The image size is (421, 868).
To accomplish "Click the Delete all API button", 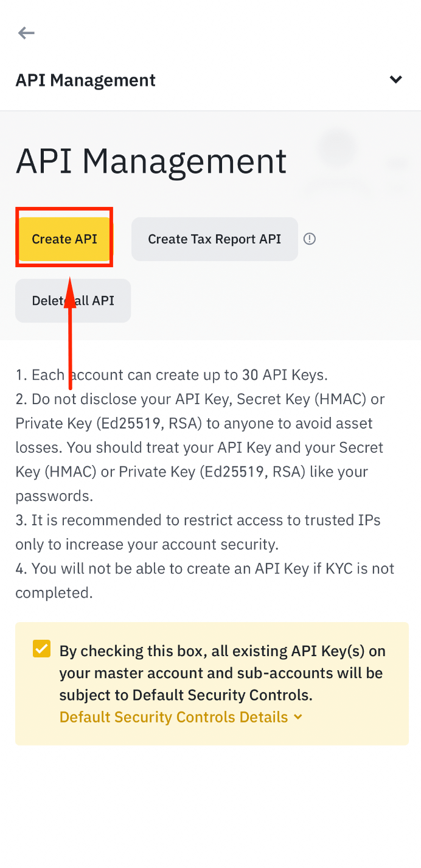I will [x=73, y=300].
